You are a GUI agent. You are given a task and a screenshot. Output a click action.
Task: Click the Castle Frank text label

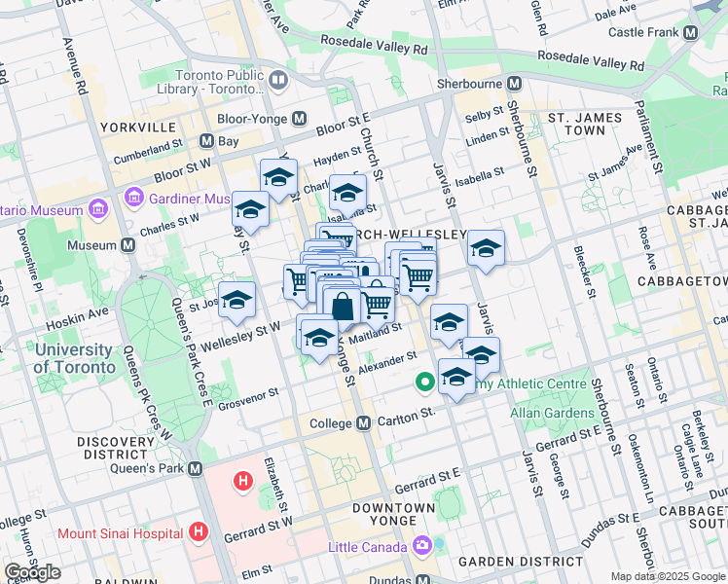click(643, 32)
